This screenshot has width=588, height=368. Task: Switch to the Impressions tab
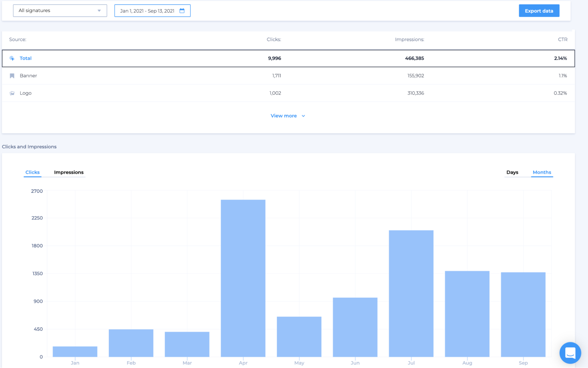69,172
